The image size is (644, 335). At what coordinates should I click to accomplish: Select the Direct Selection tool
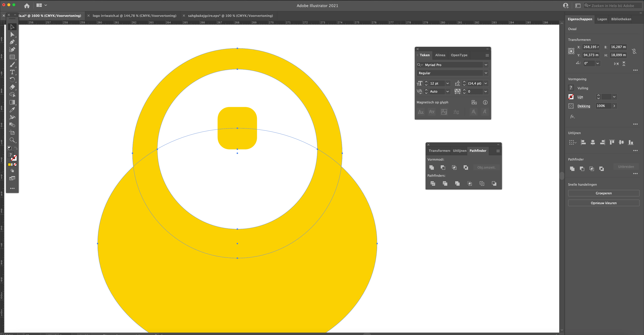pos(12,34)
